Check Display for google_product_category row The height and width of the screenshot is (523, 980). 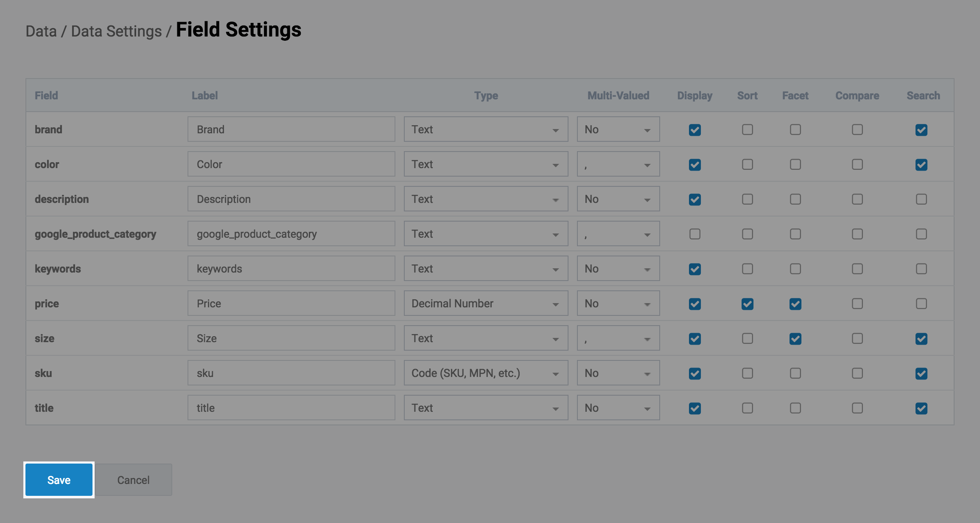[x=694, y=234]
